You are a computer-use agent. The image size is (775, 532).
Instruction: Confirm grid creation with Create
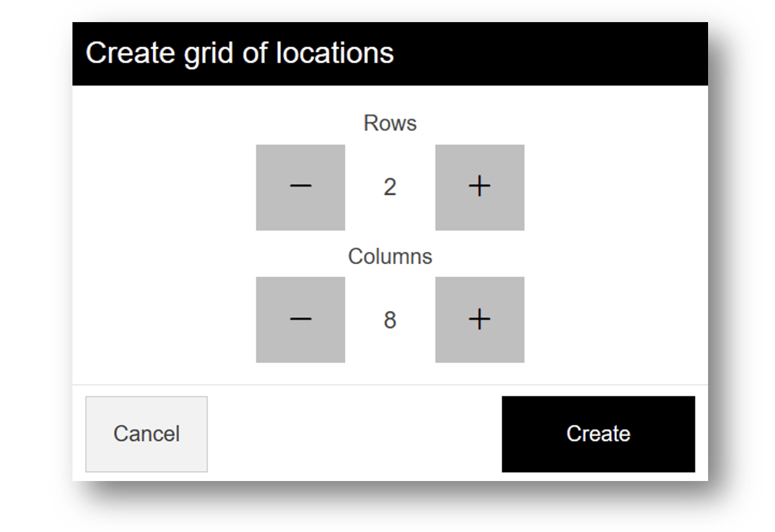coord(598,434)
